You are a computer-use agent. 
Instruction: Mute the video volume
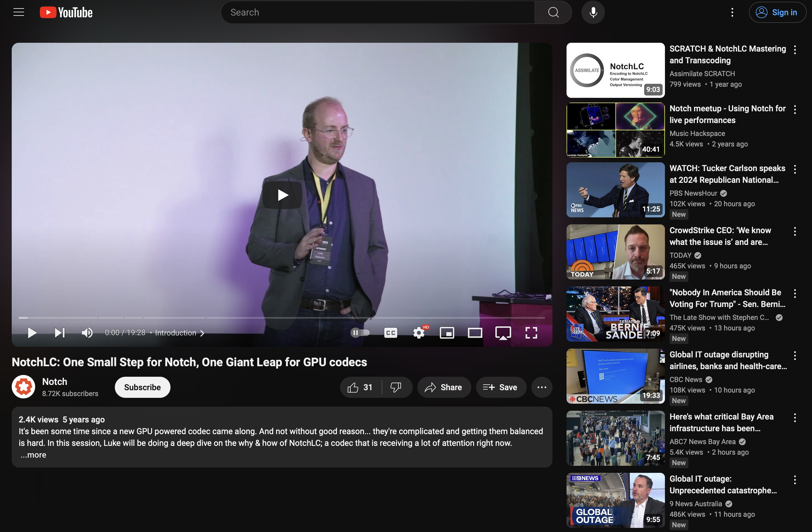pyautogui.click(x=87, y=332)
